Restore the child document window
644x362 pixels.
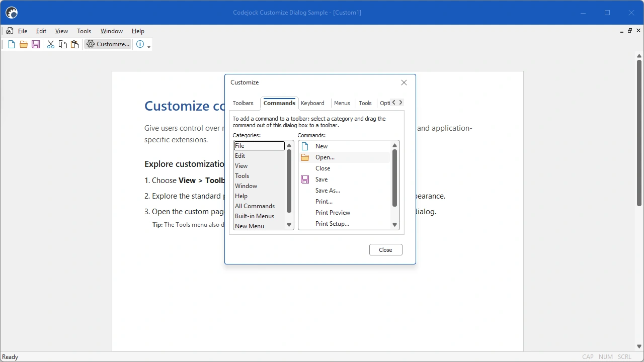(630, 31)
